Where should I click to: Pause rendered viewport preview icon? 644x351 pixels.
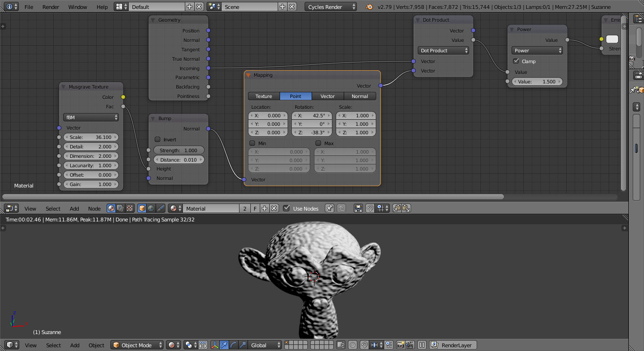tap(422, 345)
